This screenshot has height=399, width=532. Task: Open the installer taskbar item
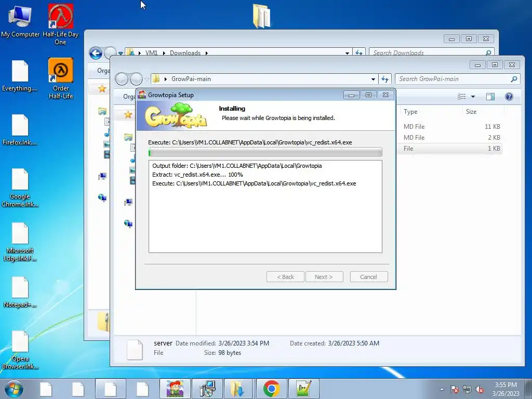click(x=207, y=389)
